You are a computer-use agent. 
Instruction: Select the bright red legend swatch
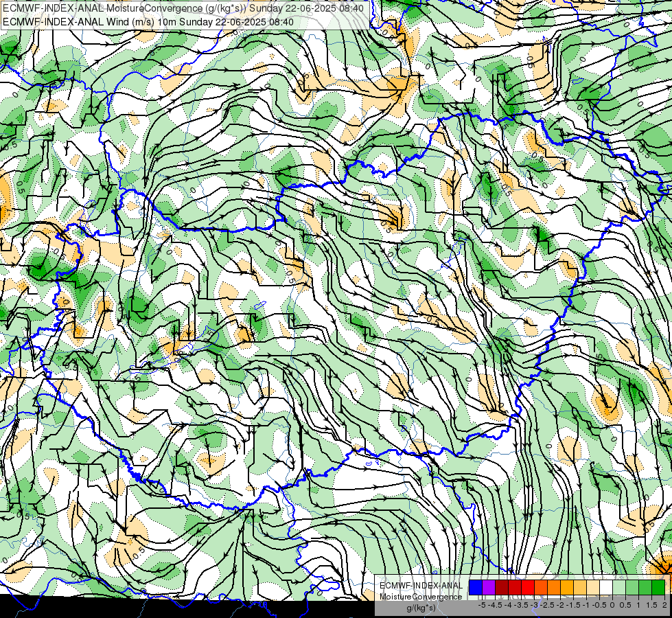click(x=528, y=587)
